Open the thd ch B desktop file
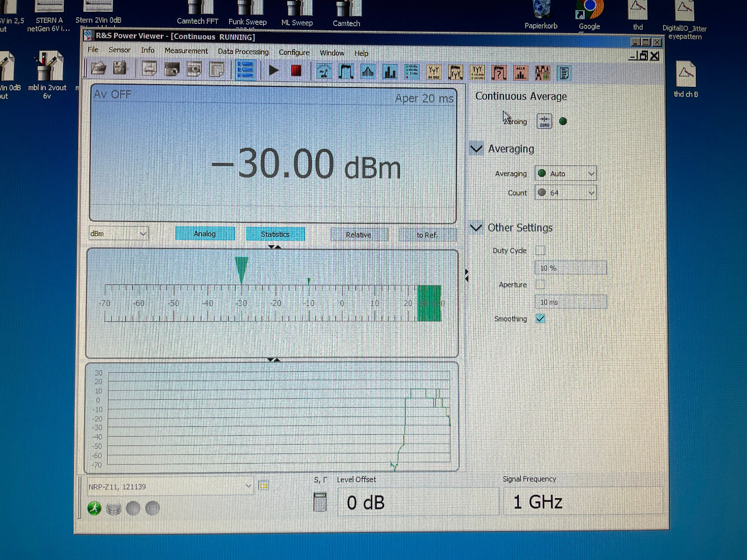 686,80
